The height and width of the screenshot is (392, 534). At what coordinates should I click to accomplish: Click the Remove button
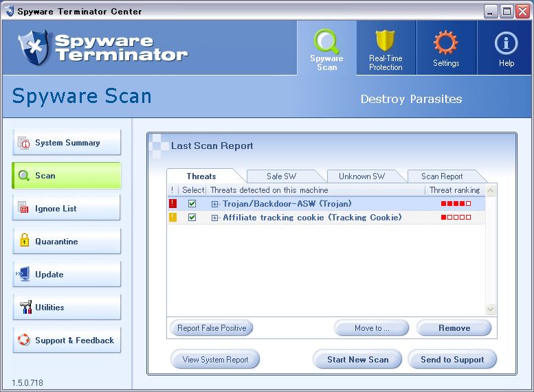454,328
